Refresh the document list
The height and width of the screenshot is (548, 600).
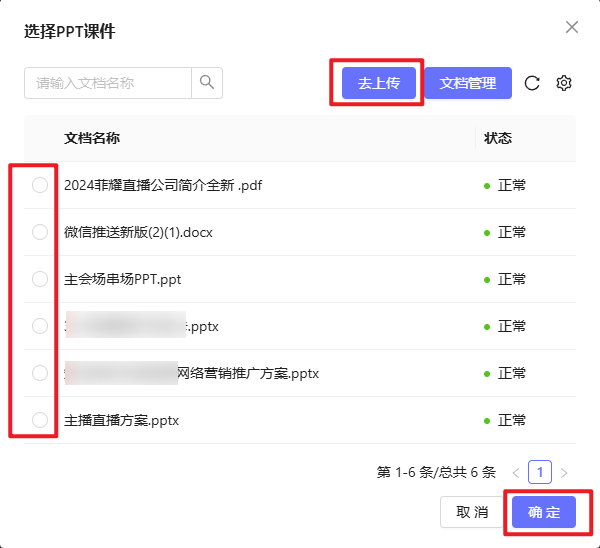532,83
